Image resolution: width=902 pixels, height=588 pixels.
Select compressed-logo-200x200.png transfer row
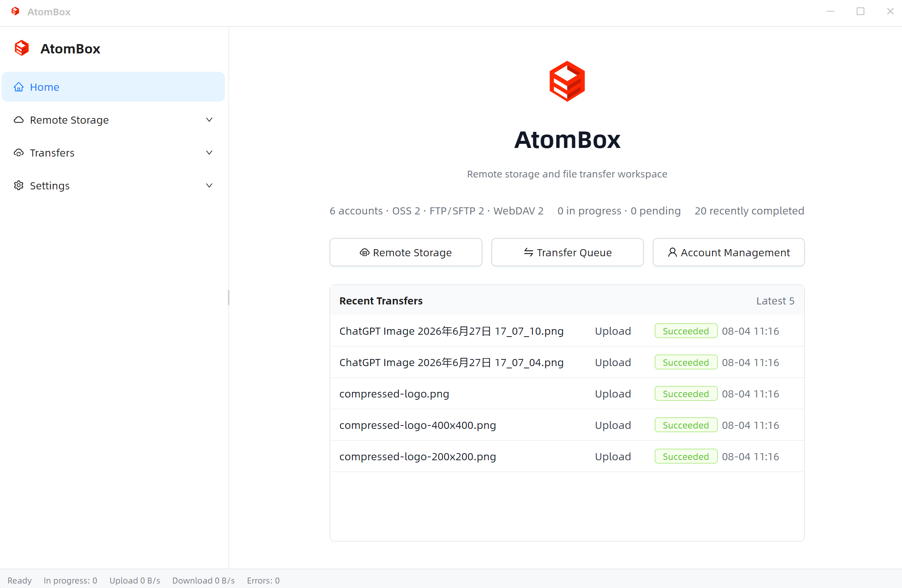(567, 457)
